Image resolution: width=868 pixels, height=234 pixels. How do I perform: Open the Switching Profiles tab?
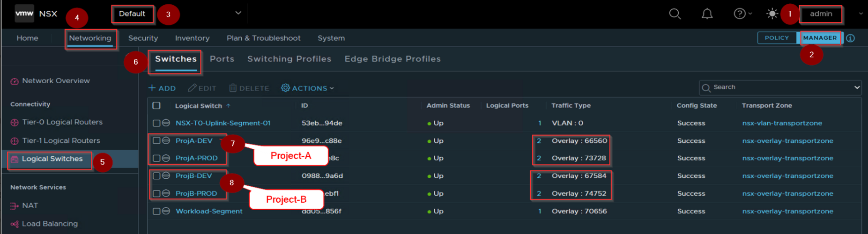click(289, 59)
